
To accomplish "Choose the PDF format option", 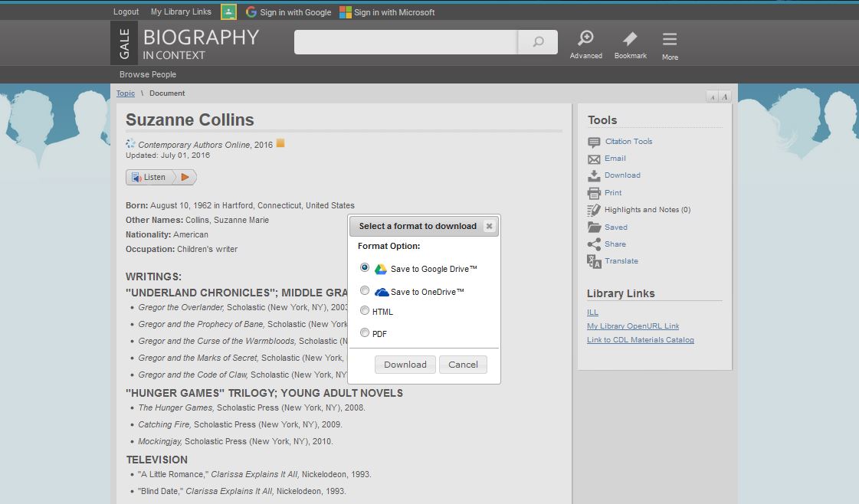I will pyautogui.click(x=365, y=332).
